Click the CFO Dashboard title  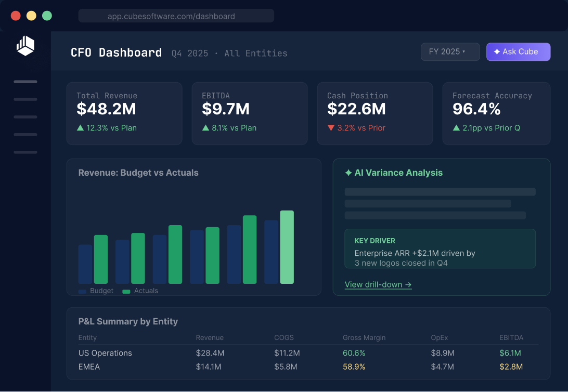(117, 53)
